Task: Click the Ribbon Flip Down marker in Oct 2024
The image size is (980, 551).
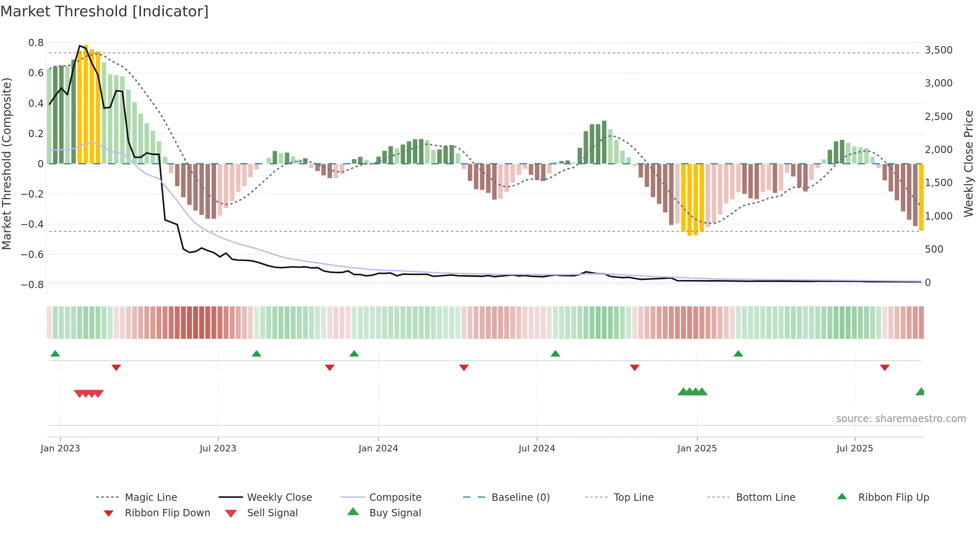Action: (635, 368)
